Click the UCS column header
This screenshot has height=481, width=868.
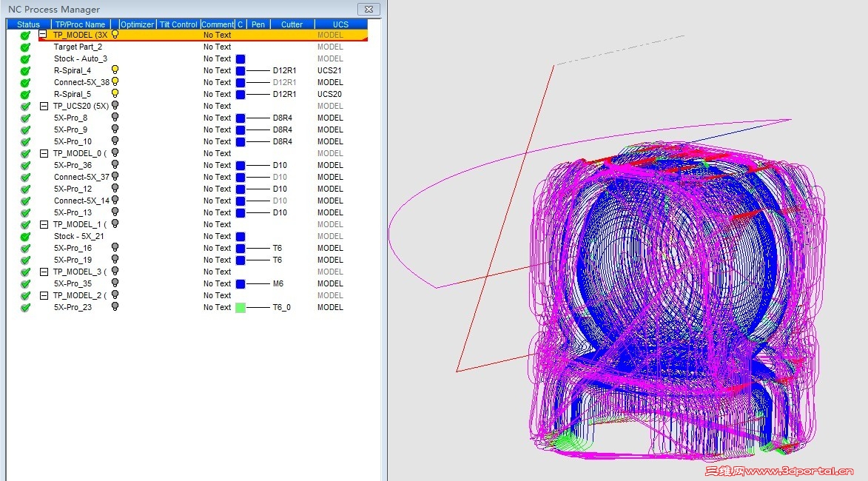[340, 24]
